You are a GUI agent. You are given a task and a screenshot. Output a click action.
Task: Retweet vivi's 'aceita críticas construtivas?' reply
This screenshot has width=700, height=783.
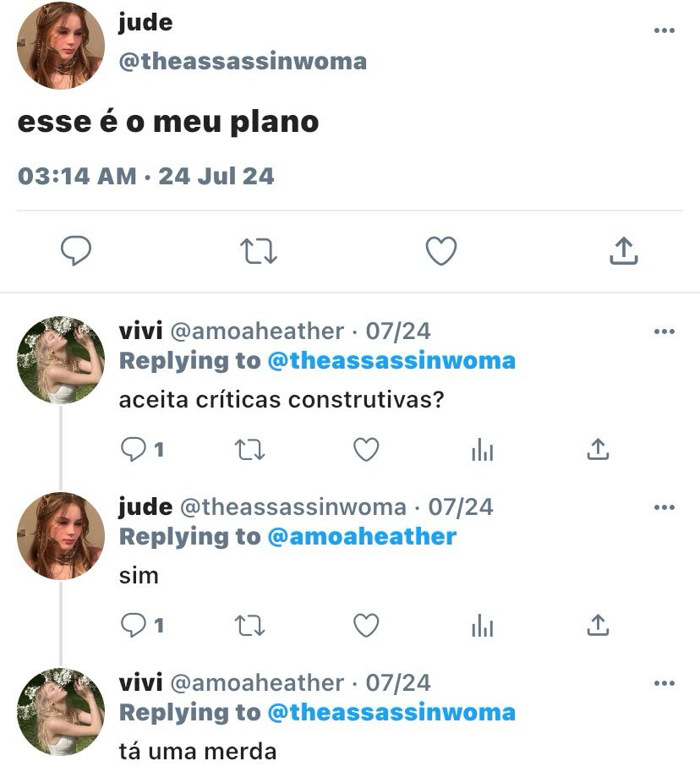(249, 450)
